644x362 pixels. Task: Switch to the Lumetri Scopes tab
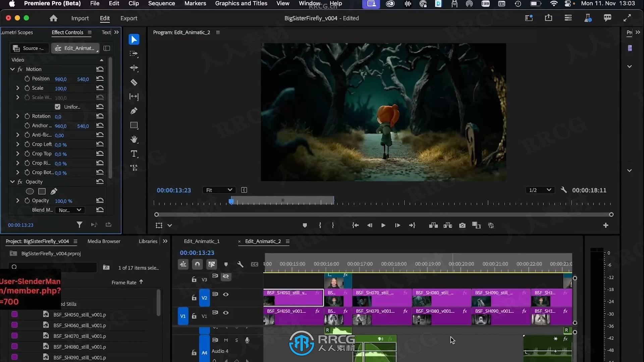[17, 33]
